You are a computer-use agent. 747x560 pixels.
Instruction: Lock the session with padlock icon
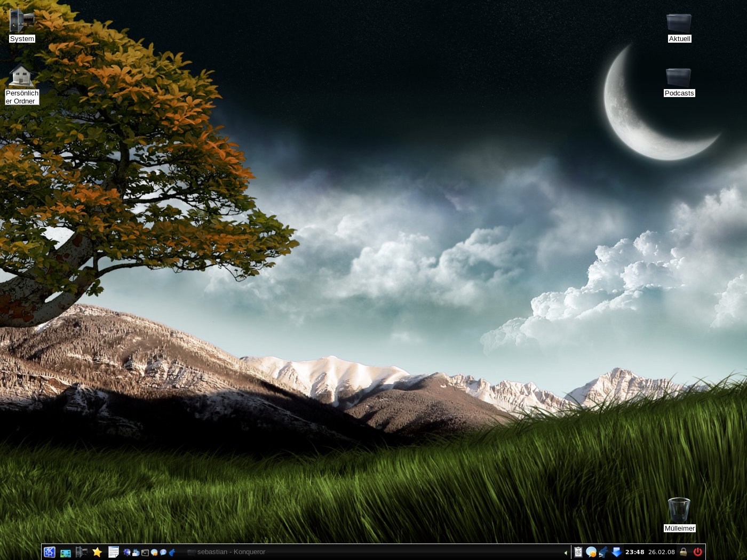(684, 552)
